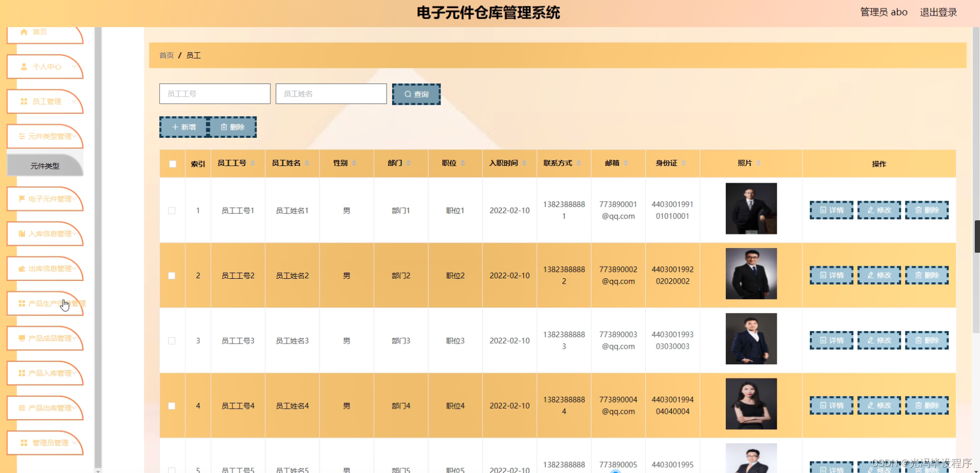Viewport: 980px width, 473px height.
Task: Expand the 员工管理 sidebar submenu chevron
Action: click(73, 102)
